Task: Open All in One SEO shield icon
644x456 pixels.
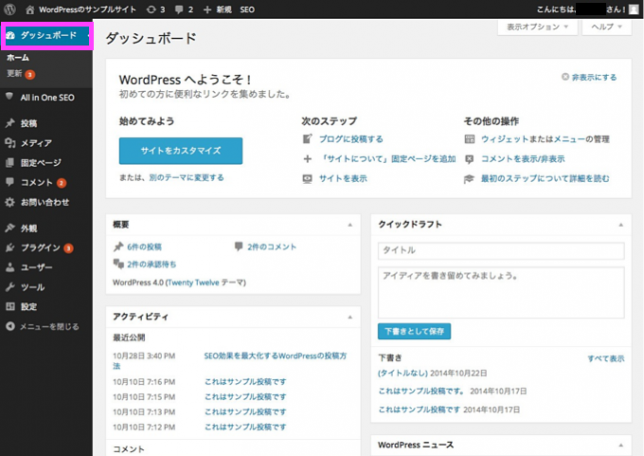Action: click(x=9, y=97)
